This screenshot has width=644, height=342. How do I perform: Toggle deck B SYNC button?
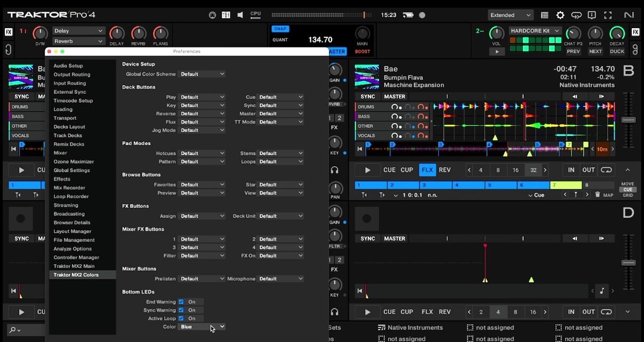click(x=368, y=96)
